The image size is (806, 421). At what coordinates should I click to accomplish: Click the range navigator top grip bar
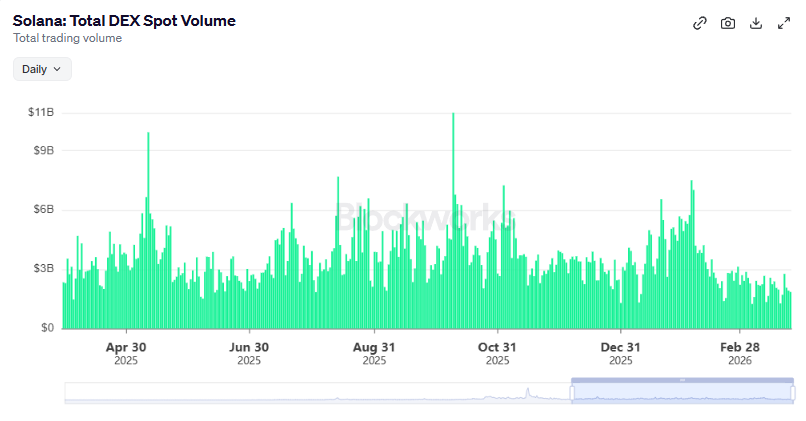(683, 380)
